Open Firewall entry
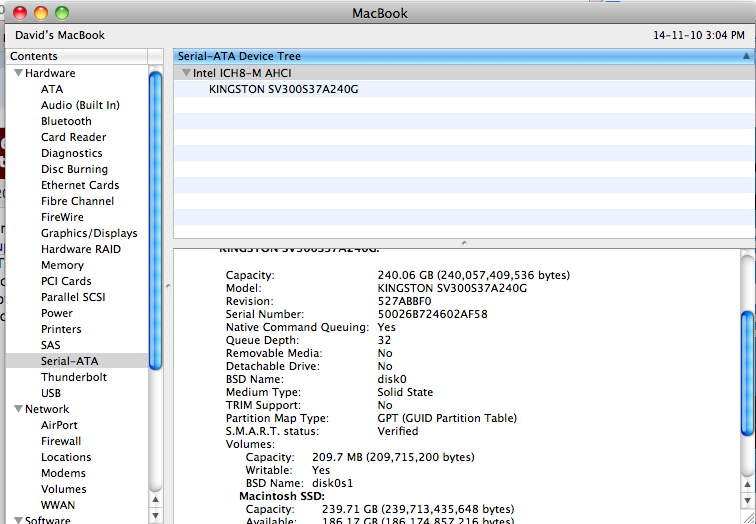The image size is (756, 524). [x=61, y=441]
